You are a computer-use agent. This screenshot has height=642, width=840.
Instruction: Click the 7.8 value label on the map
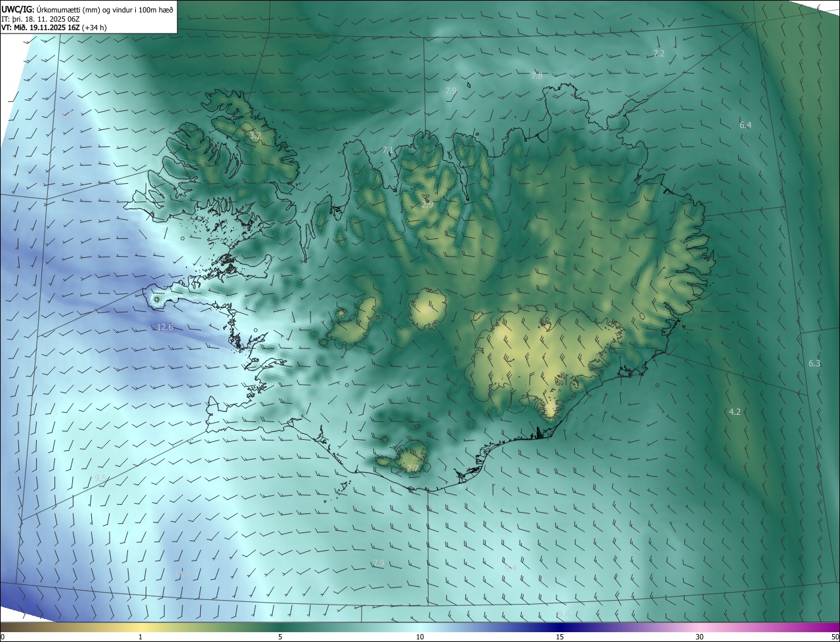pyautogui.click(x=537, y=76)
